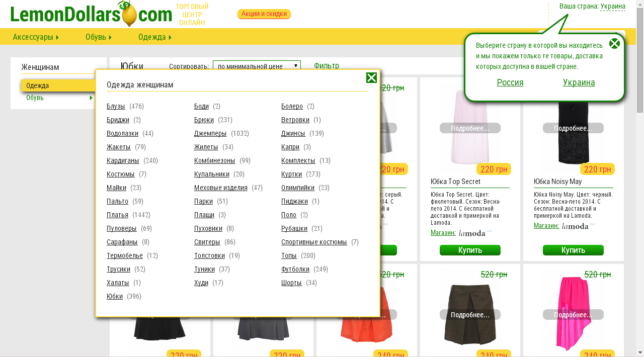The width and height of the screenshot is (644, 357).
Task: Open the Бриджи category
Action: [118, 120]
